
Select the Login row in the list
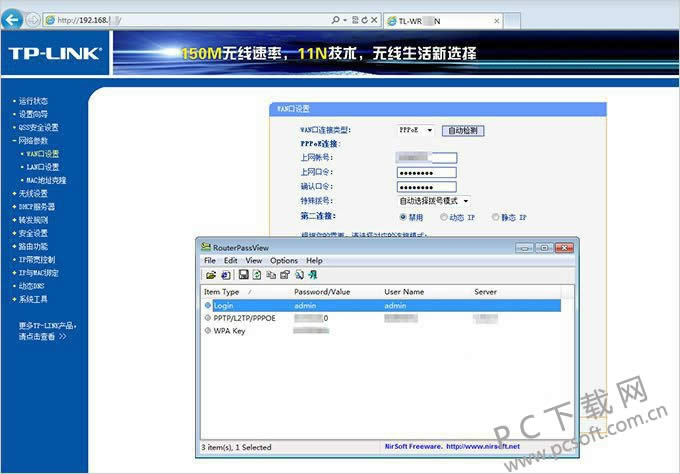pyautogui.click(x=382, y=305)
